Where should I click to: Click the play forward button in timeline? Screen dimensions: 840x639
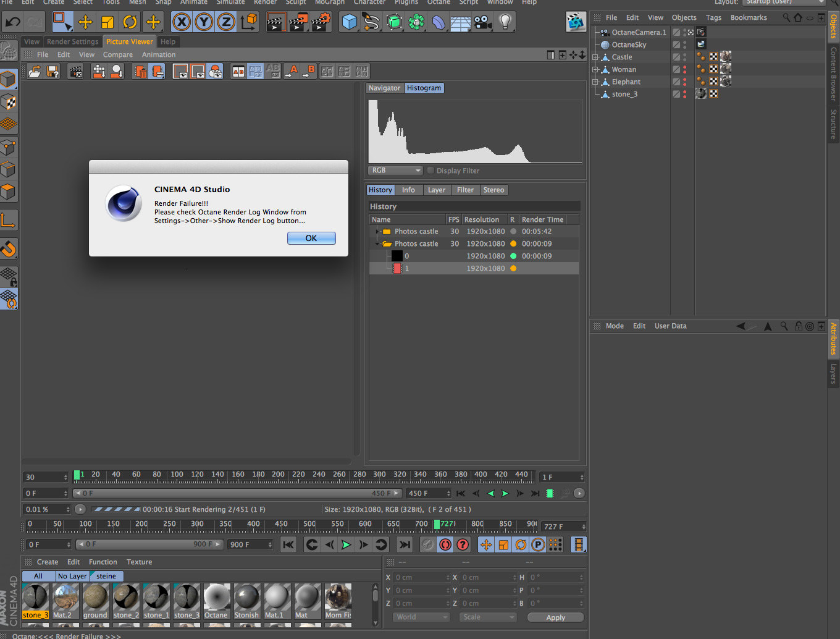(346, 544)
